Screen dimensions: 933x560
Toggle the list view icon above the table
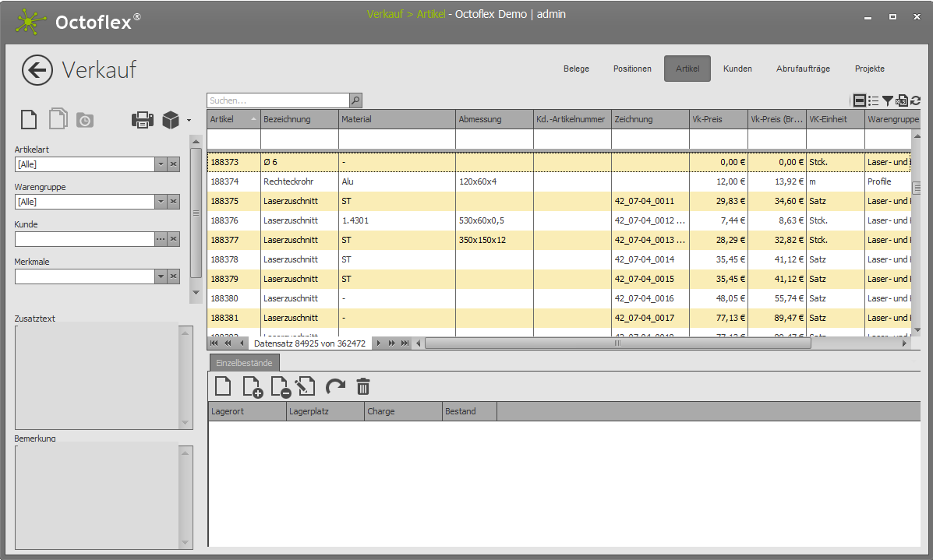873,100
